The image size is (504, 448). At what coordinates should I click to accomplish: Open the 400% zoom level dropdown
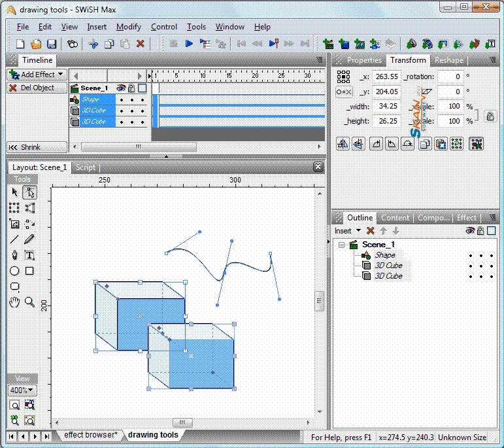pos(22,390)
